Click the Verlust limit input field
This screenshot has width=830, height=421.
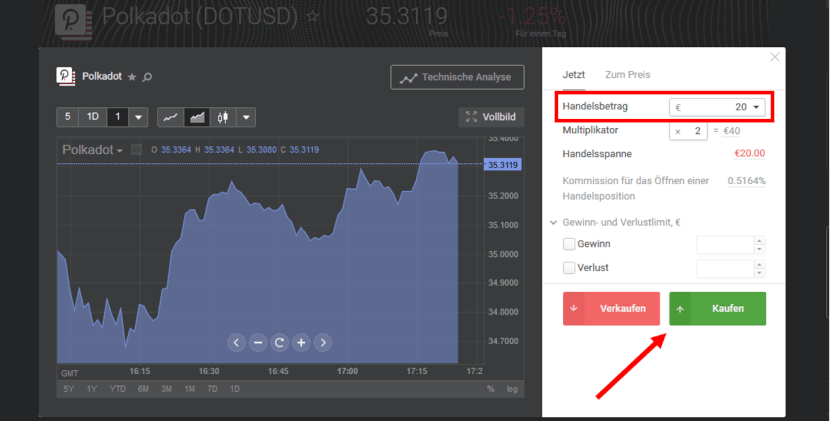tap(725, 268)
